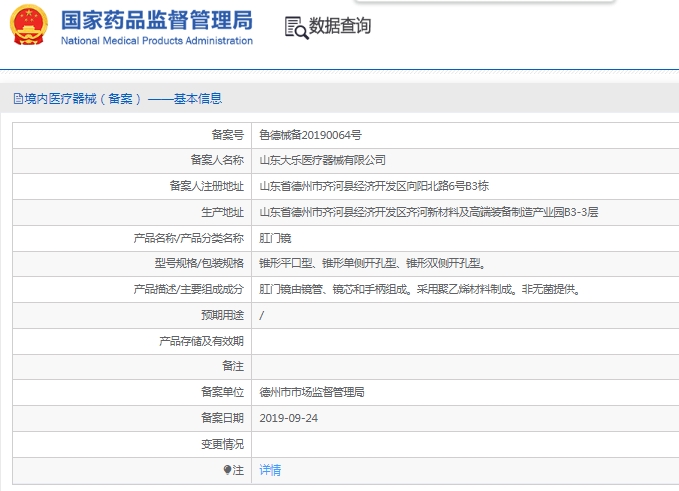Click the lightbulb icon next to 注
Image resolution: width=679 pixels, height=491 pixels.
227,470
